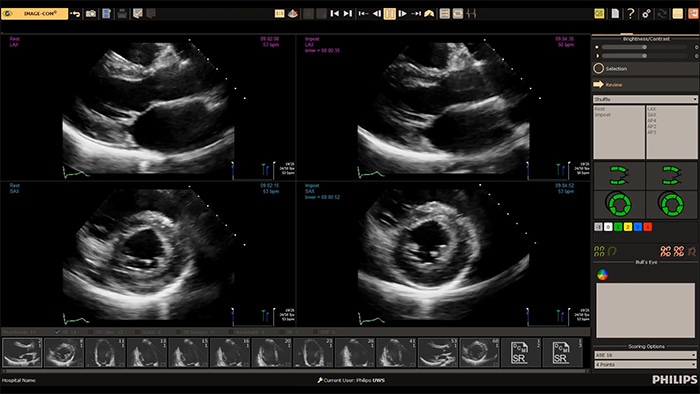700x394 pixels.
Task: Open the last SR structured report thumbnail
Action: tap(562, 353)
